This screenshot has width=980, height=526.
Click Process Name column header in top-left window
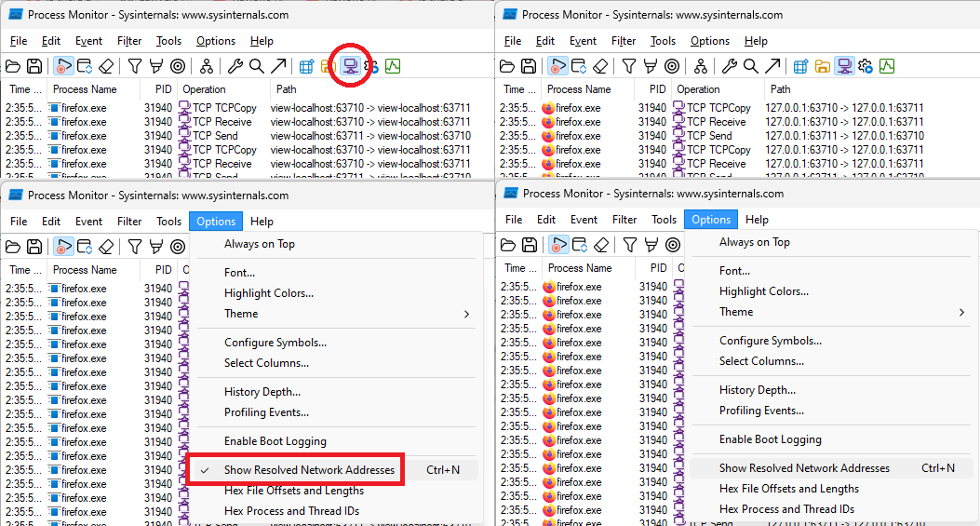[x=93, y=89]
